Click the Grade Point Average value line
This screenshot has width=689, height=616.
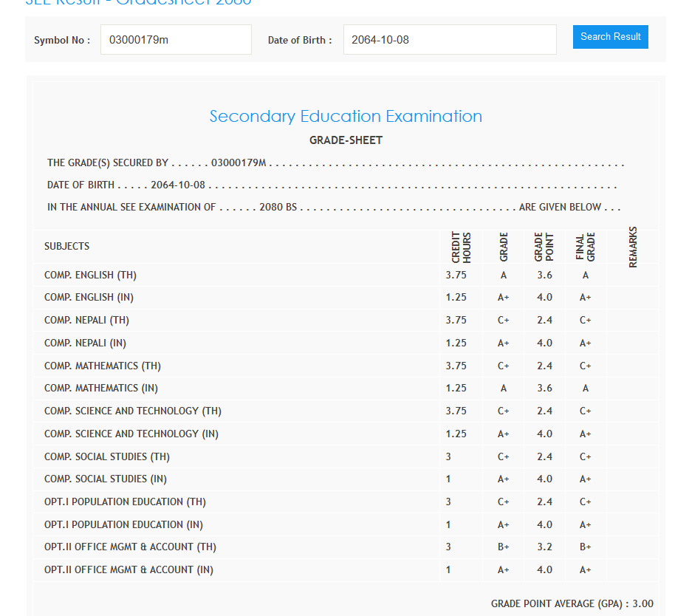pos(572,604)
